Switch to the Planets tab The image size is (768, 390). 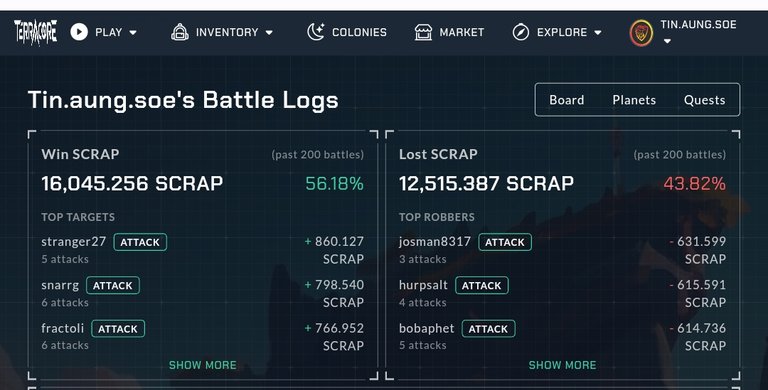pos(634,100)
